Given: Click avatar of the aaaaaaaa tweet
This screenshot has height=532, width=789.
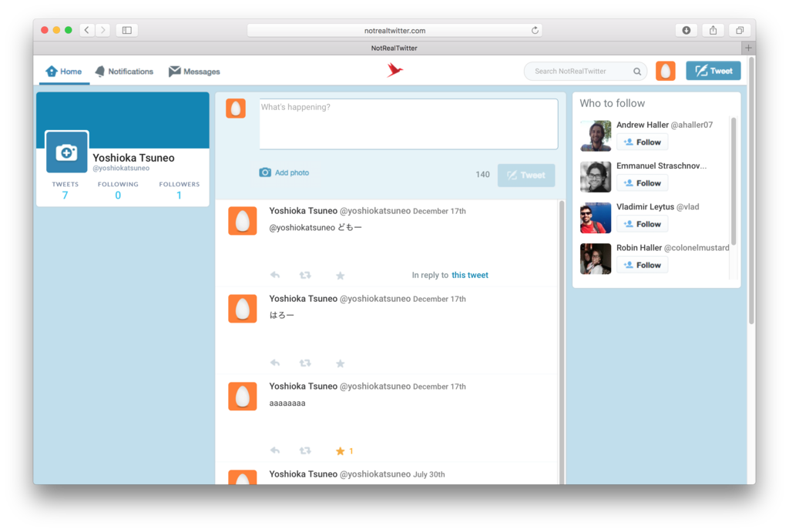Looking at the screenshot, I should tap(243, 396).
